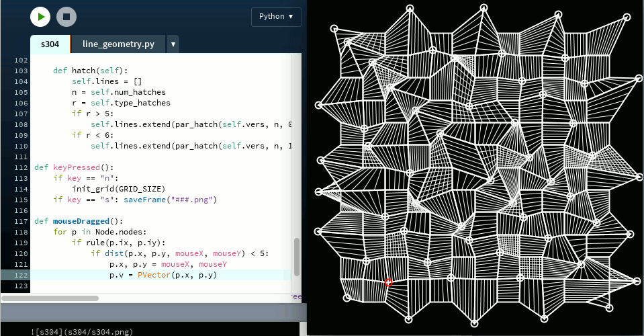Expand the tab options arrow menu

click(x=173, y=44)
